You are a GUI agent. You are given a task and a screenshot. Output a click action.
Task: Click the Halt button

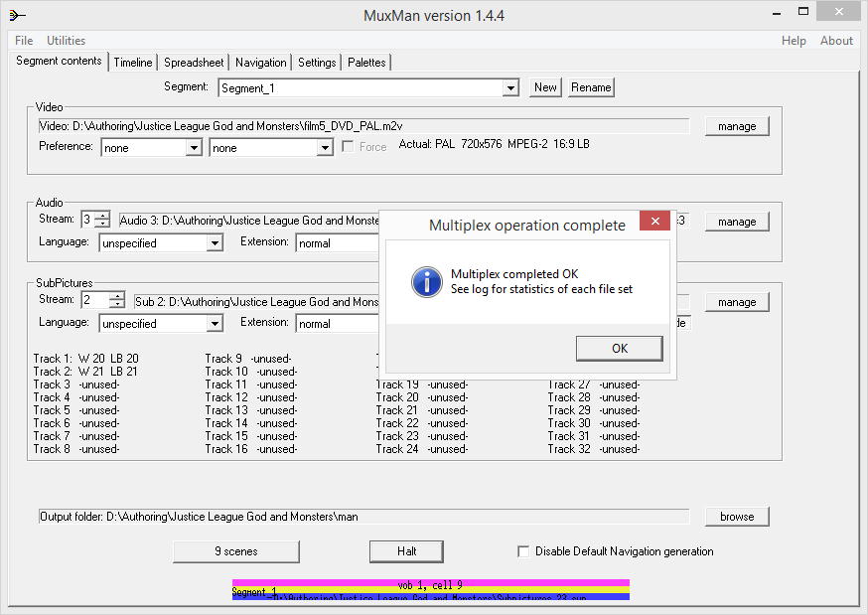click(x=406, y=551)
